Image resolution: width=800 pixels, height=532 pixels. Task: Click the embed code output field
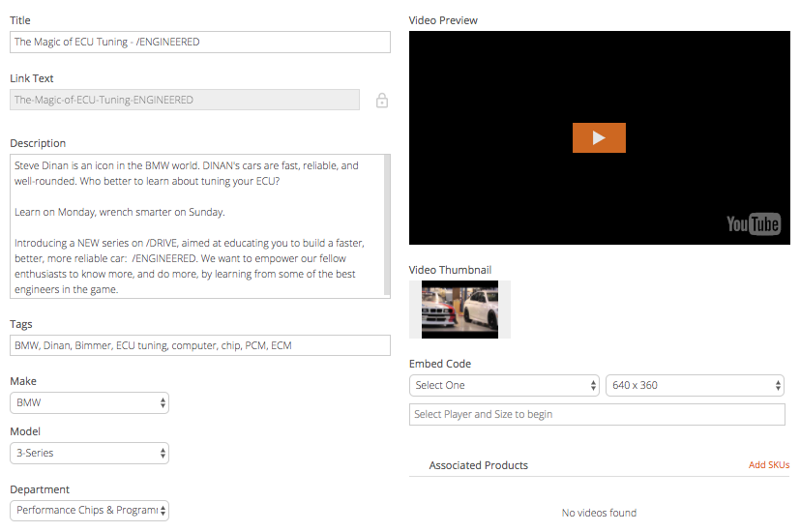pyautogui.click(x=597, y=414)
